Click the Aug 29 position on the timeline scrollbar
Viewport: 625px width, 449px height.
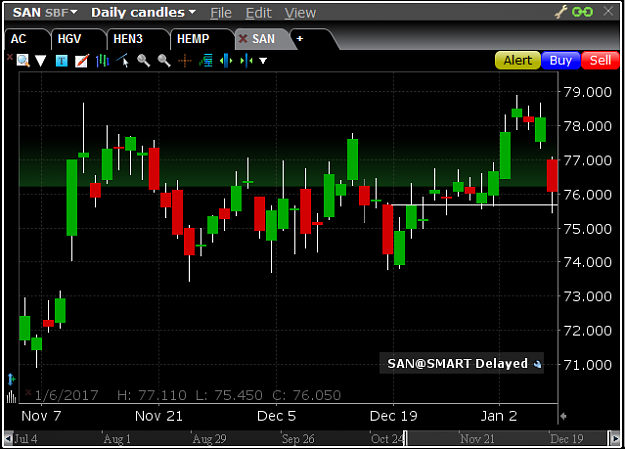coord(209,439)
